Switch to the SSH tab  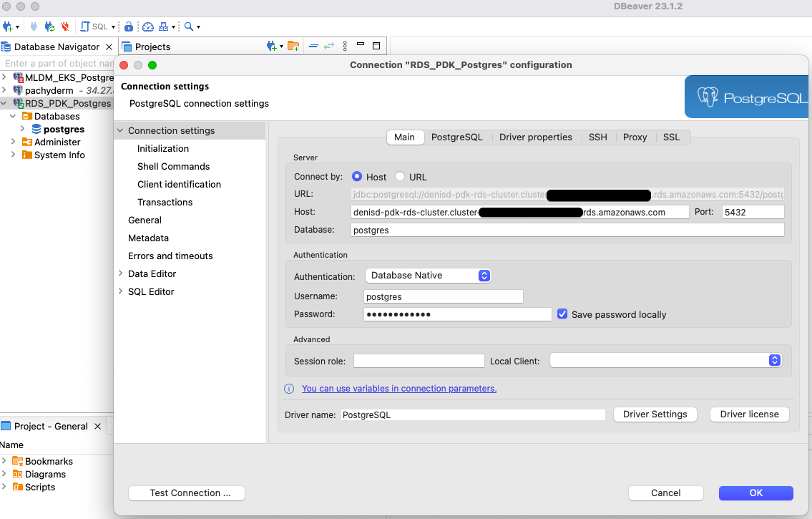(x=597, y=137)
